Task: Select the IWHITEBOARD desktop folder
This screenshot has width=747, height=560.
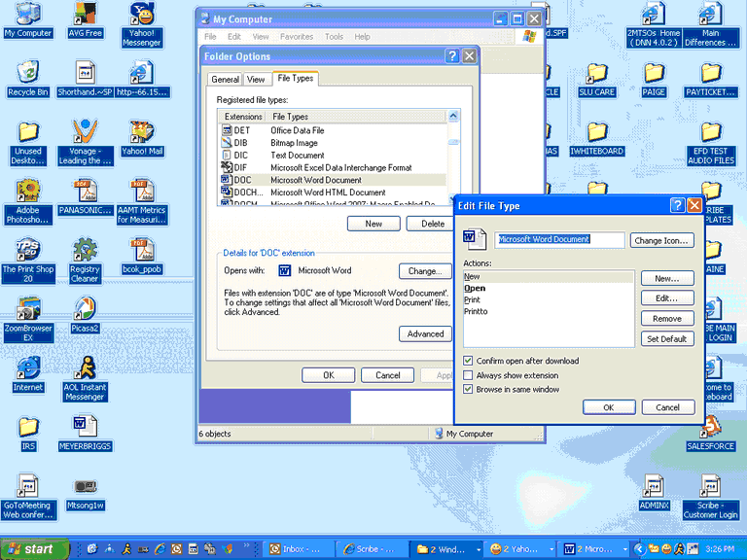Action: tap(596, 138)
